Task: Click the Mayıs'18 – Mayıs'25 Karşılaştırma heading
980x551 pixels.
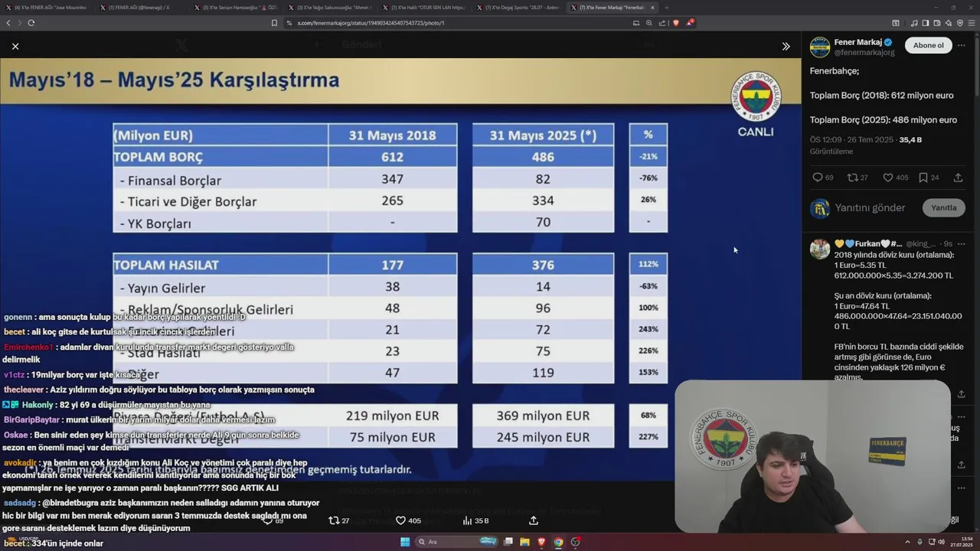Action: tap(174, 80)
